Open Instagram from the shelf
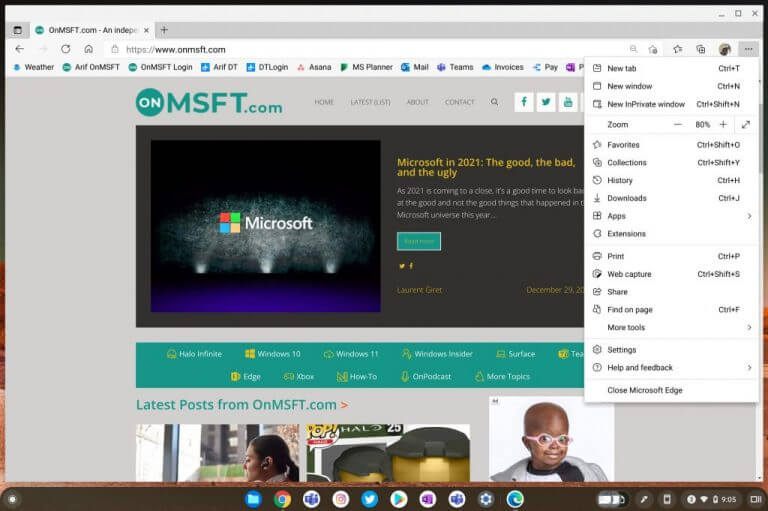 point(340,499)
